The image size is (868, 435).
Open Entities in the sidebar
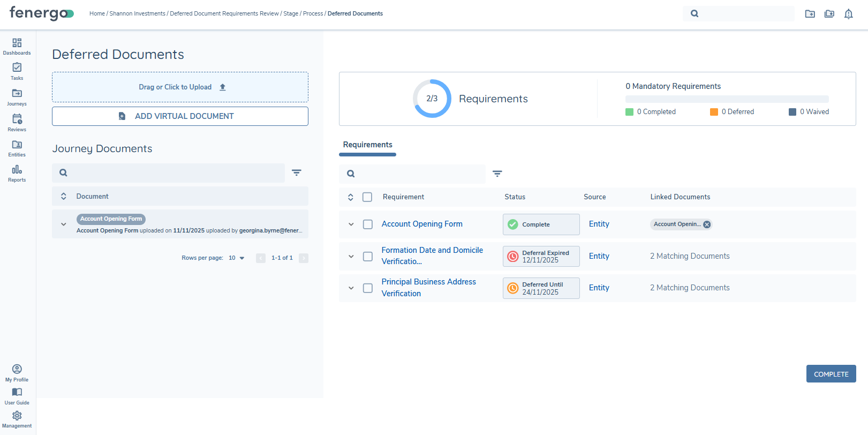17,148
